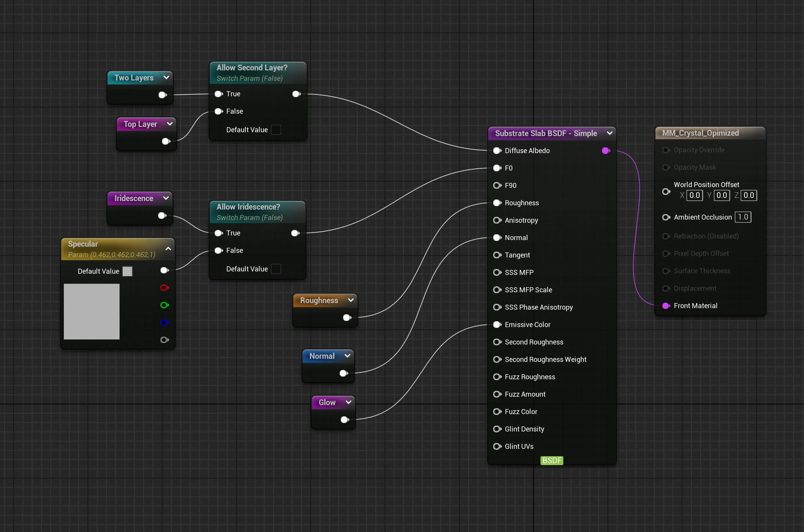Edit World Position Offset X value
Viewport: 804px width, 532px height.
tap(695, 195)
